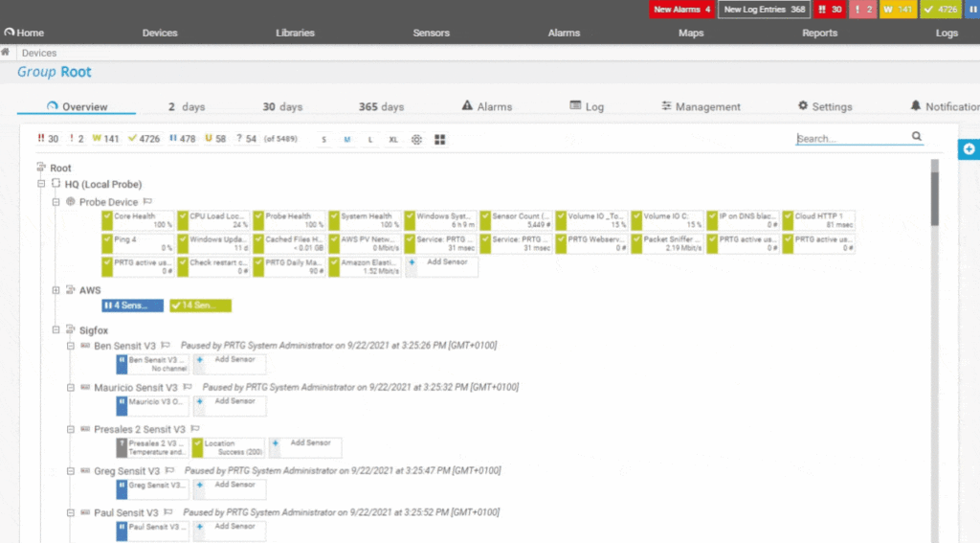
Task: Click the Devices breadcrumb link
Action: (x=38, y=54)
